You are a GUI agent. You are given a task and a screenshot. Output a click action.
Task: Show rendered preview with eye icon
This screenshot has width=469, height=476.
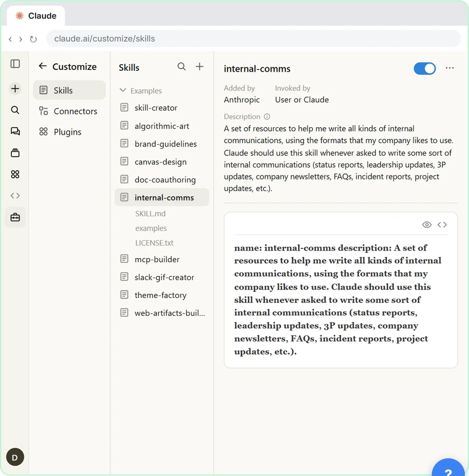(427, 225)
